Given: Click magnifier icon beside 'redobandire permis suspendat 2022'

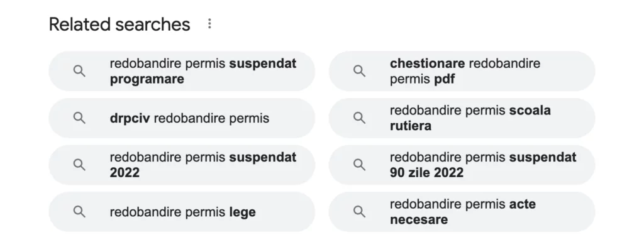Looking at the screenshot, I should pos(79,165).
